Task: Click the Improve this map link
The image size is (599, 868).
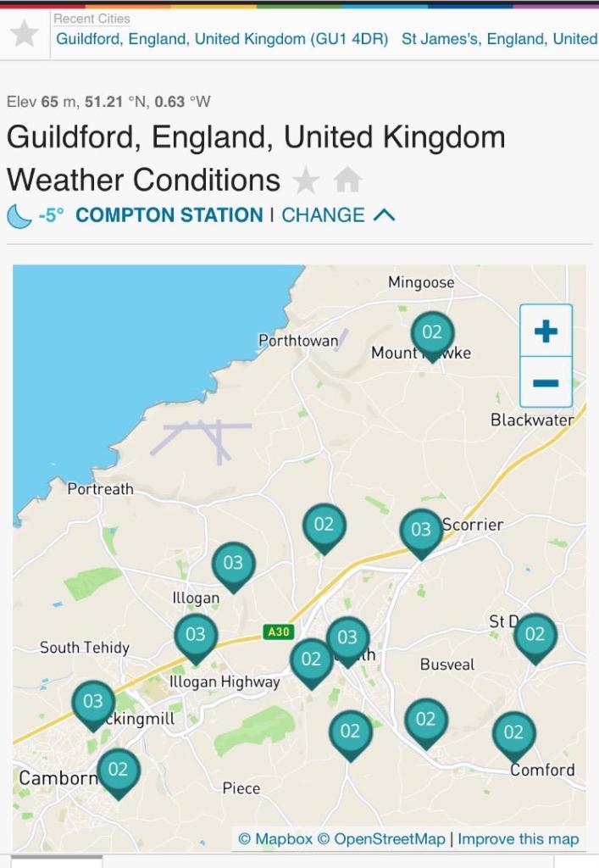Action: coord(519,839)
